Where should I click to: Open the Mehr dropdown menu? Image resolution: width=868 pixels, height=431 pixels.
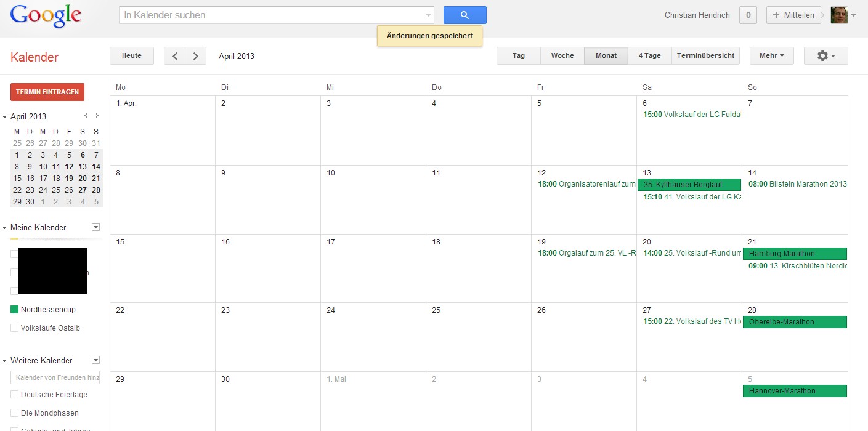pos(772,56)
